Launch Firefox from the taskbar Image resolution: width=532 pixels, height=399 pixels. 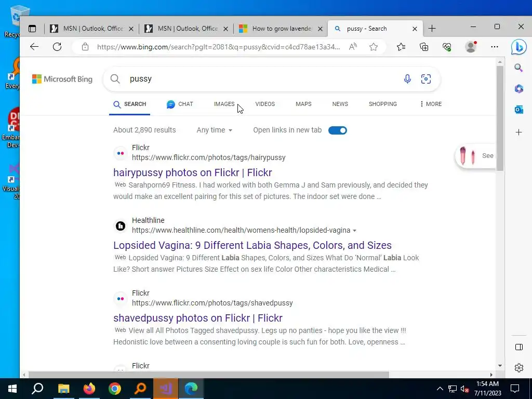pos(89,389)
